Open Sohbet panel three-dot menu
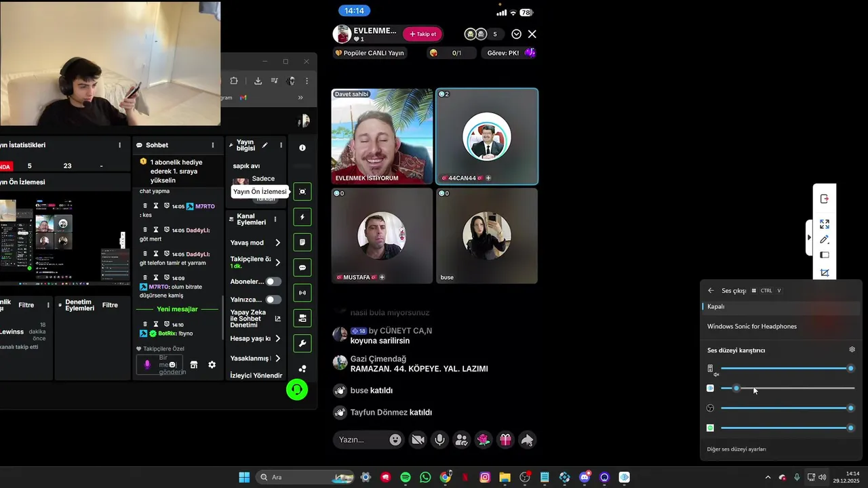The height and width of the screenshot is (488, 868). [212, 145]
